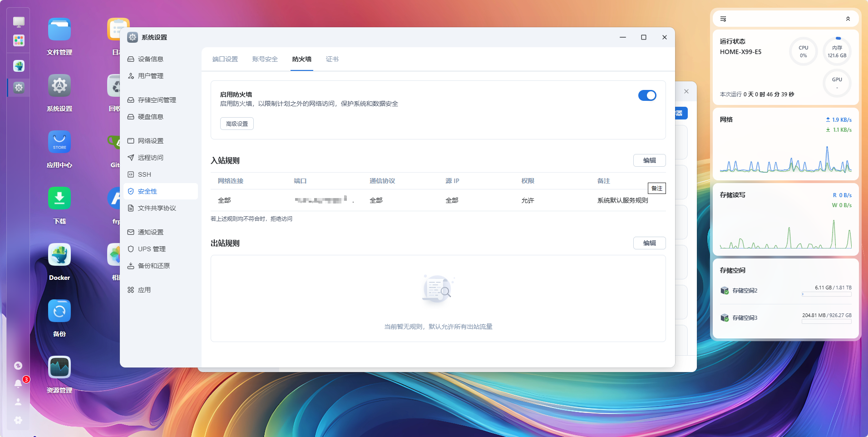
Task: Click the bottom gear icon in the dock
Action: pyautogui.click(x=18, y=420)
